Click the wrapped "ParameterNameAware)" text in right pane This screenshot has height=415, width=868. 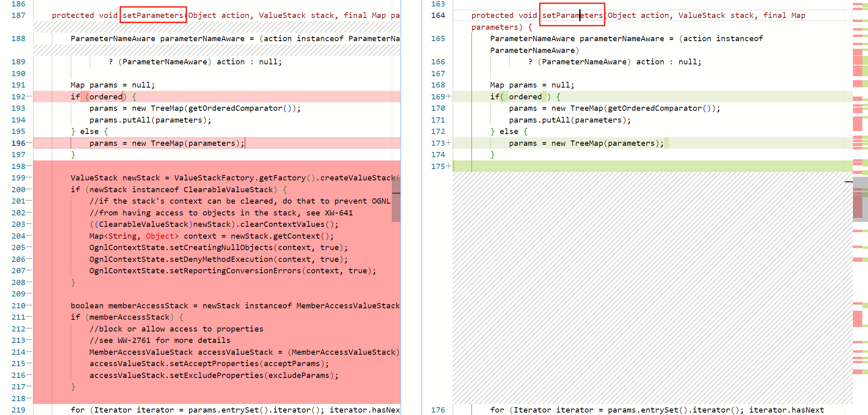[x=534, y=50]
